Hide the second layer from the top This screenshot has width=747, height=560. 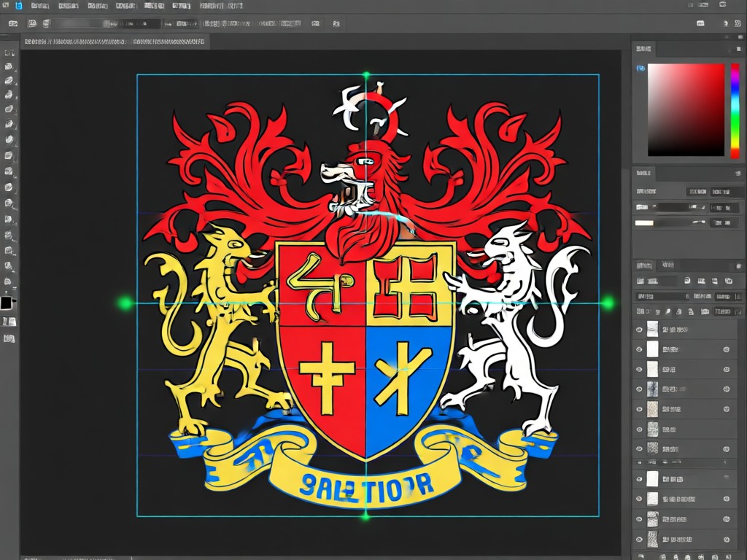[639, 349]
